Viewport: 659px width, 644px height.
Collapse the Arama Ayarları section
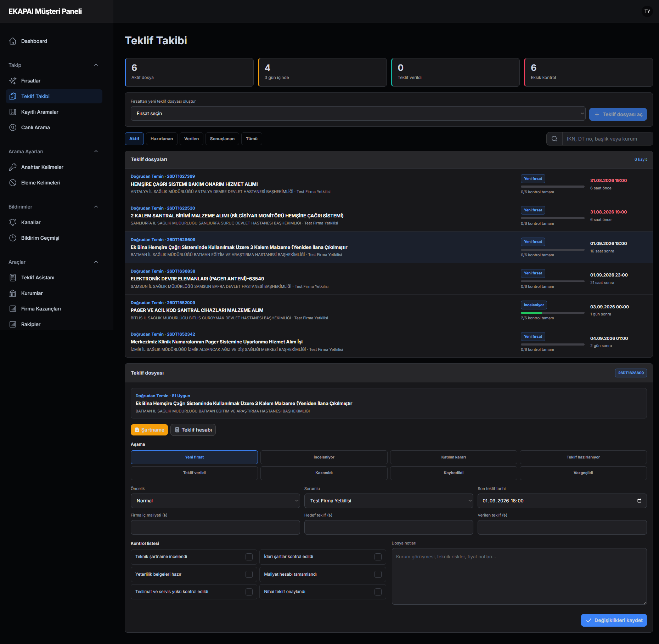click(x=96, y=152)
